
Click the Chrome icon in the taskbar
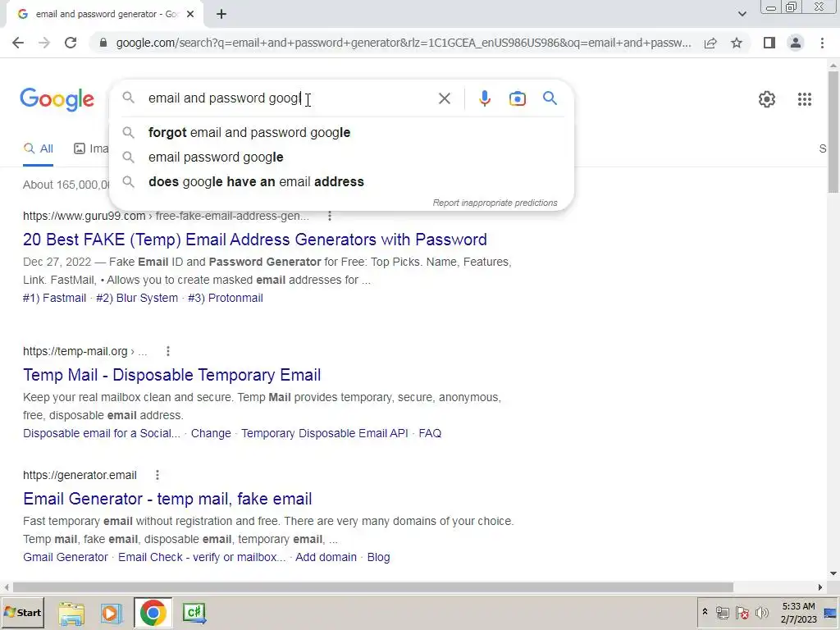pyautogui.click(x=153, y=613)
